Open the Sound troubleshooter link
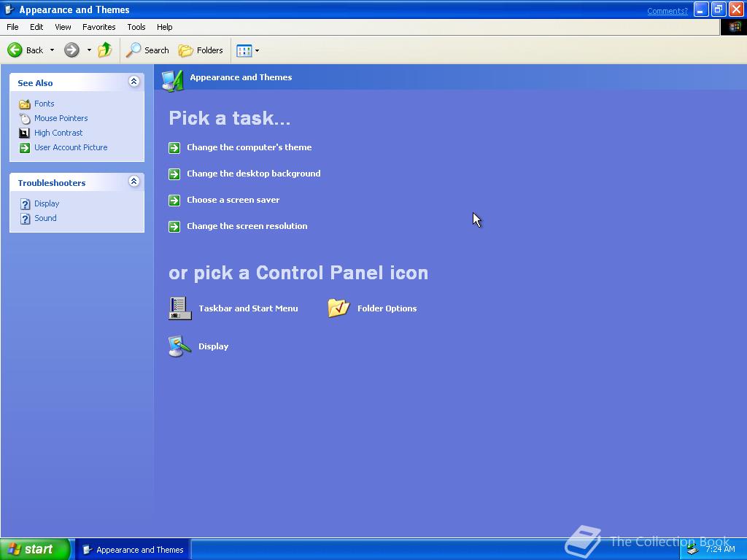This screenshot has height=560, width=747. [45, 218]
